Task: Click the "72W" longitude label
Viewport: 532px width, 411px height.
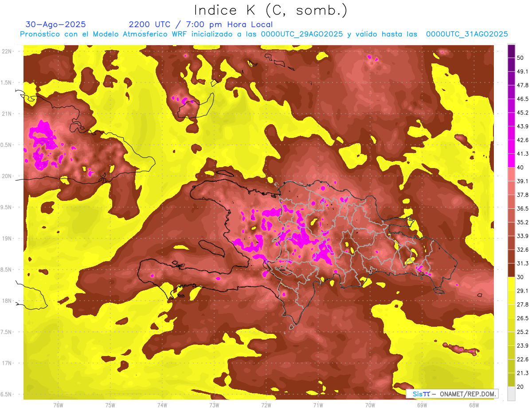Action: tap(266, 405)
